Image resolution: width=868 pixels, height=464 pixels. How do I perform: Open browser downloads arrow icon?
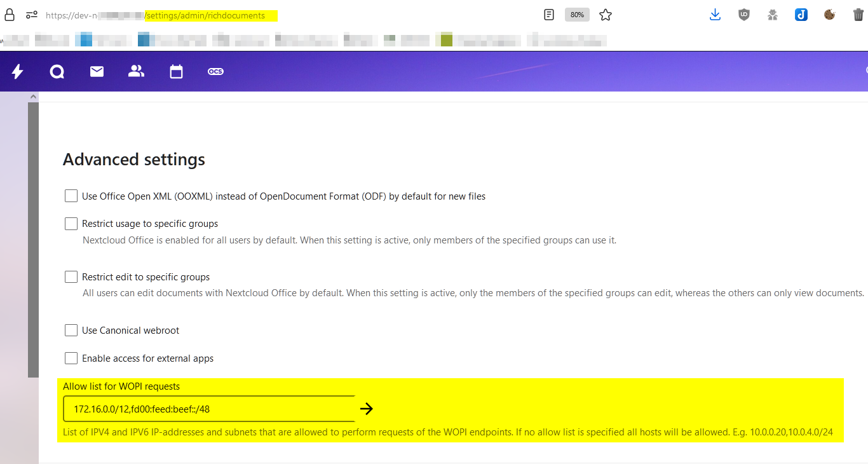(x=715, y=15)
